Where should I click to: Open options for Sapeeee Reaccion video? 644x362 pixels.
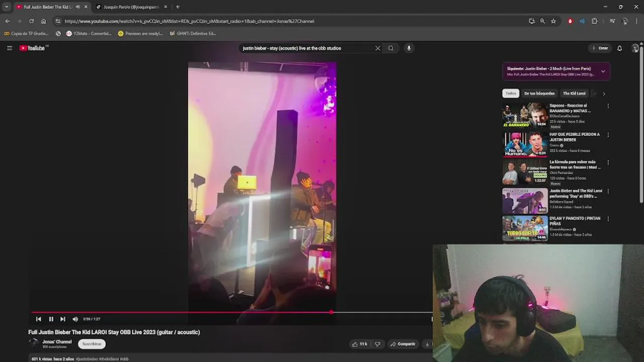click(x=608, y=106)
